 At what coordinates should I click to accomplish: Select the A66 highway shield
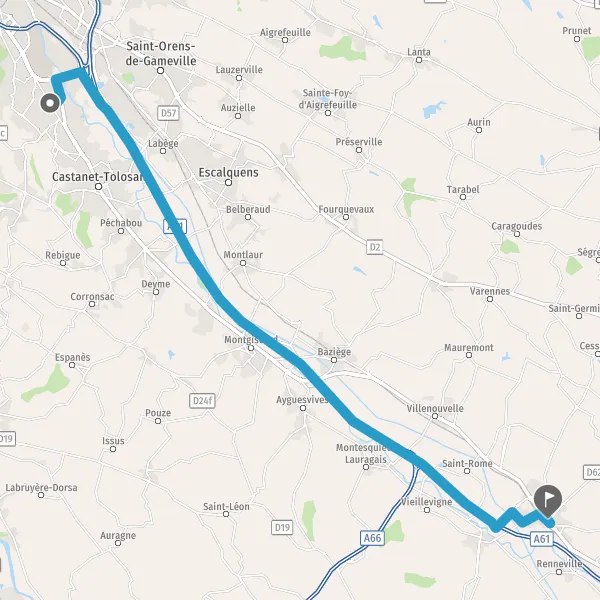point(372,538)
